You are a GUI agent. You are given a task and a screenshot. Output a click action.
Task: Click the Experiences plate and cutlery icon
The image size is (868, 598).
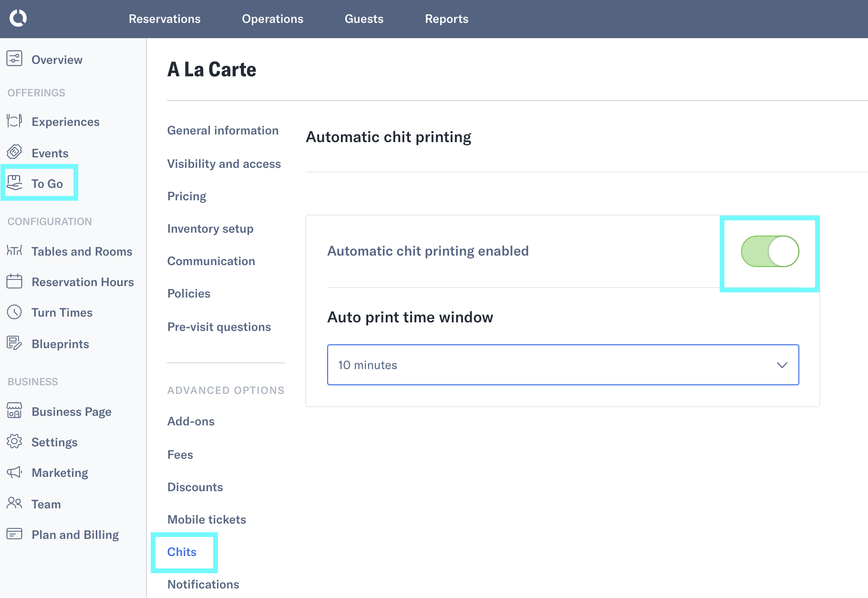pyautogui.click(x=14, y=121)
